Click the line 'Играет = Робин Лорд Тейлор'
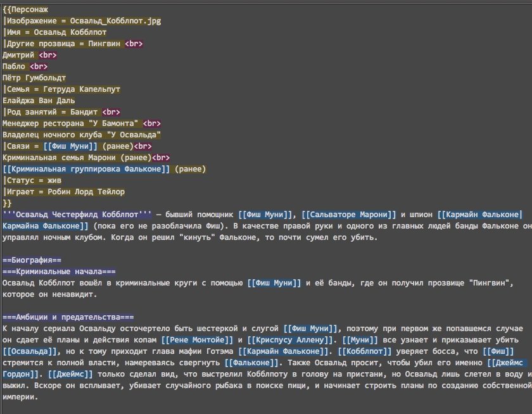 pyautogui.click(x=64, y=192)
